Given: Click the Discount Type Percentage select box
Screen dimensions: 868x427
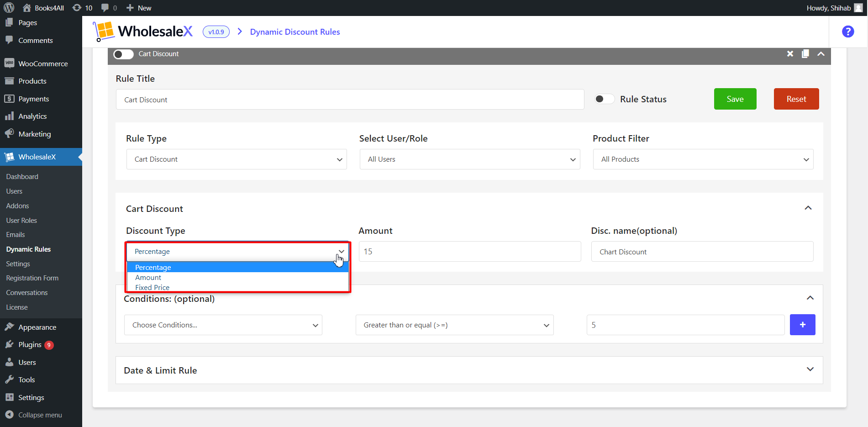Looking at the screenshot, I should pos(237,252).
